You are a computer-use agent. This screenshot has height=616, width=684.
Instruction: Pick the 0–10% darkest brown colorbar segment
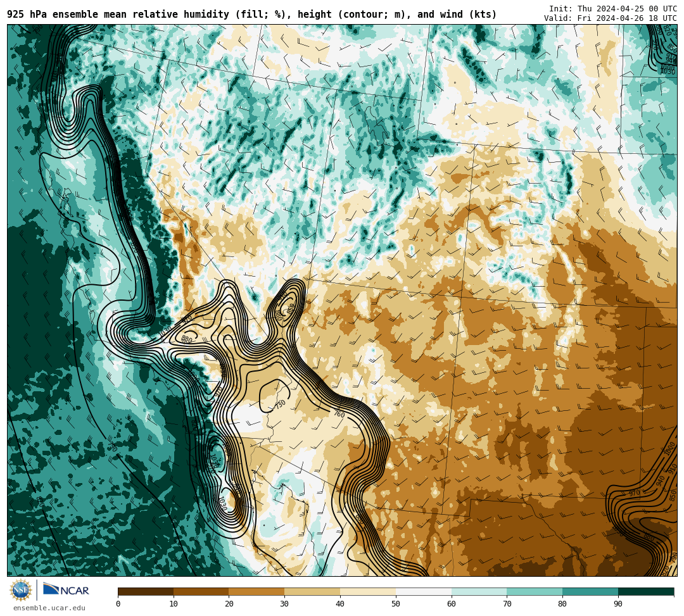(146, 591)
